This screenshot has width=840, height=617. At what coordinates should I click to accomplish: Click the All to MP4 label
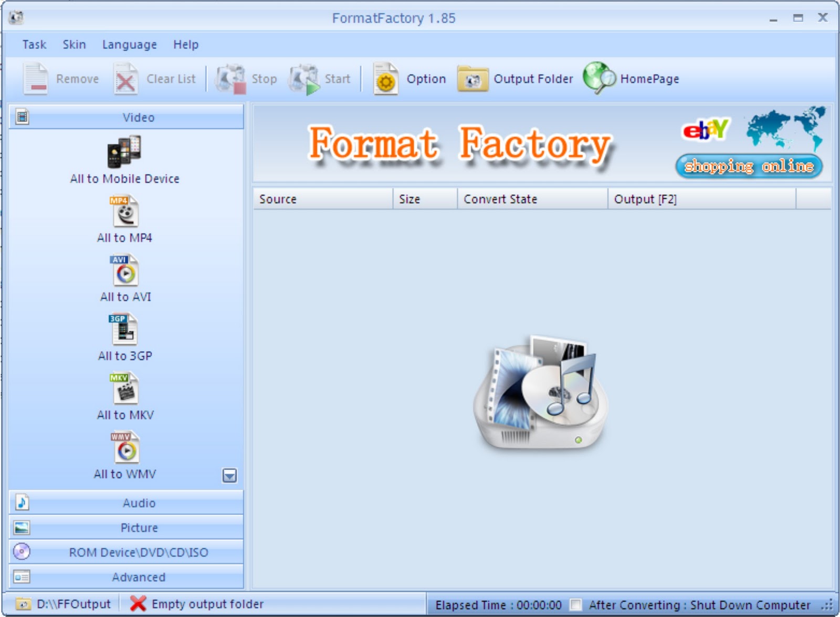coord(124,238)
